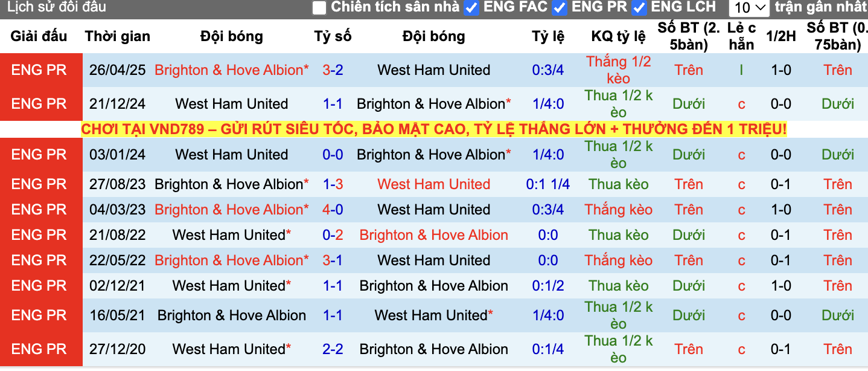Select West Ham United in the 21/12/24 row
The height and width of the screenshot is (371, 868).
coord(231,103)
